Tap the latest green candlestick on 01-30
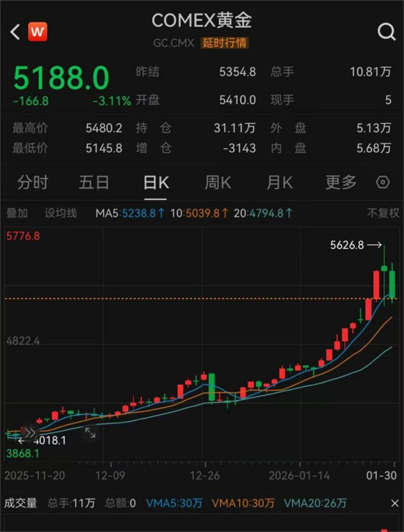Screen dimensions: 404x532 point(392,284)
